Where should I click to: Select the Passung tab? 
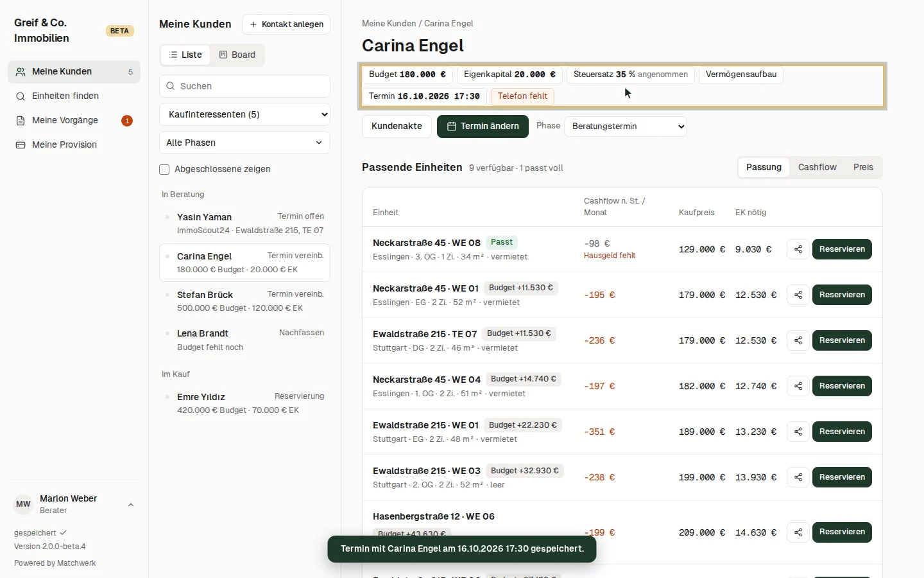point(764,168)
